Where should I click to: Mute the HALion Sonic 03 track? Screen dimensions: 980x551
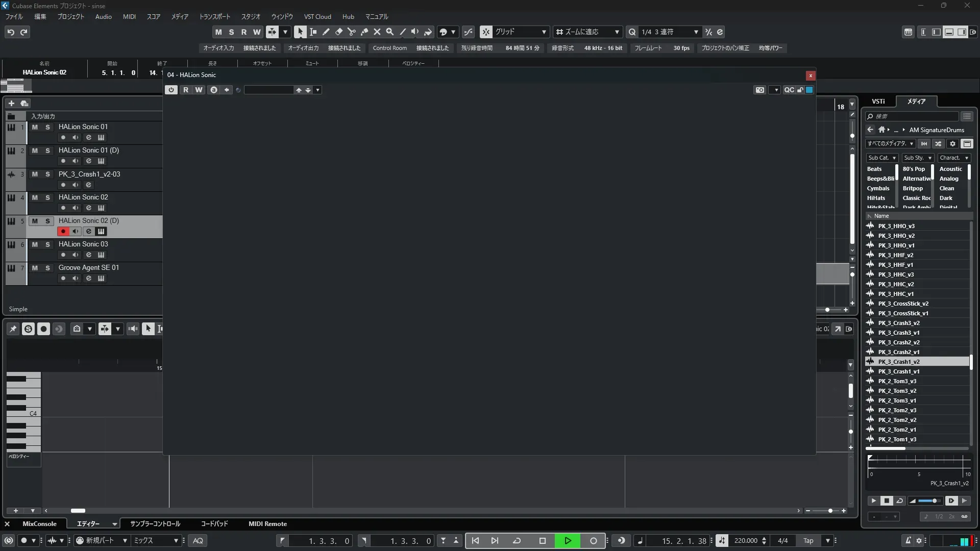pyautogui.click(x=35, y=244)
